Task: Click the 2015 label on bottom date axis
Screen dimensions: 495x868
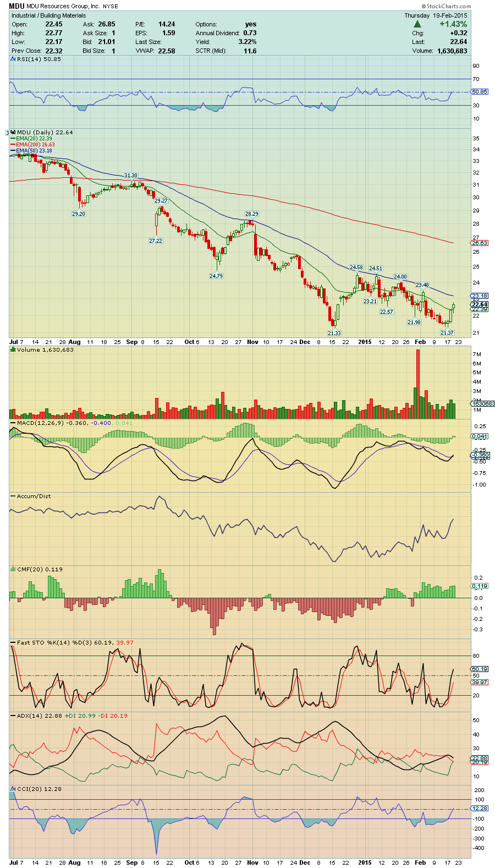Action: point(365,862)
